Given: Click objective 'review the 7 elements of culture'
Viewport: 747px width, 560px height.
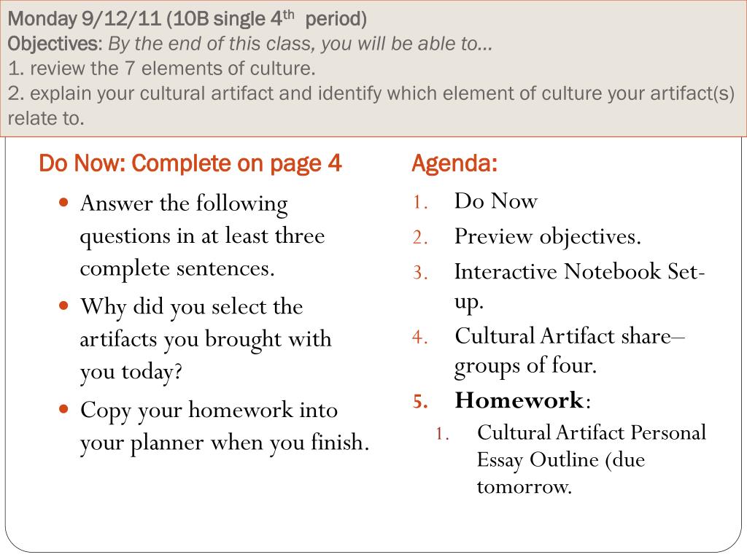Looking at the screenshot, I should [x=161, y=69].
